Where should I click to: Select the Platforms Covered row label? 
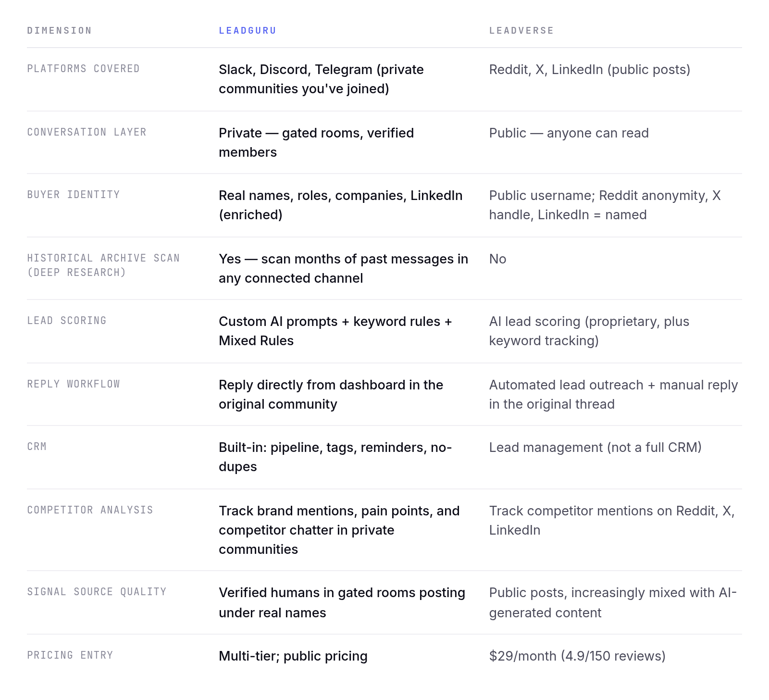83,69
